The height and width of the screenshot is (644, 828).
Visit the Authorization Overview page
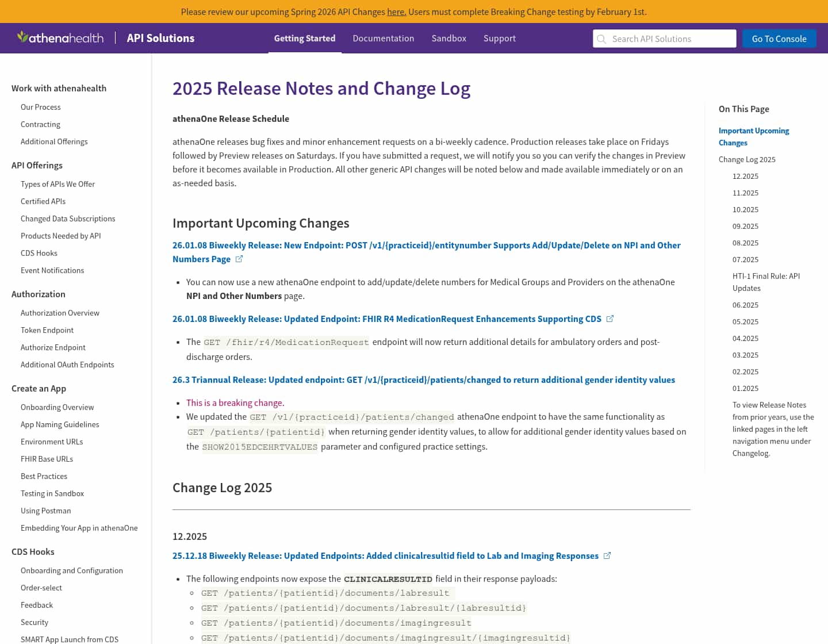[60, 313]
